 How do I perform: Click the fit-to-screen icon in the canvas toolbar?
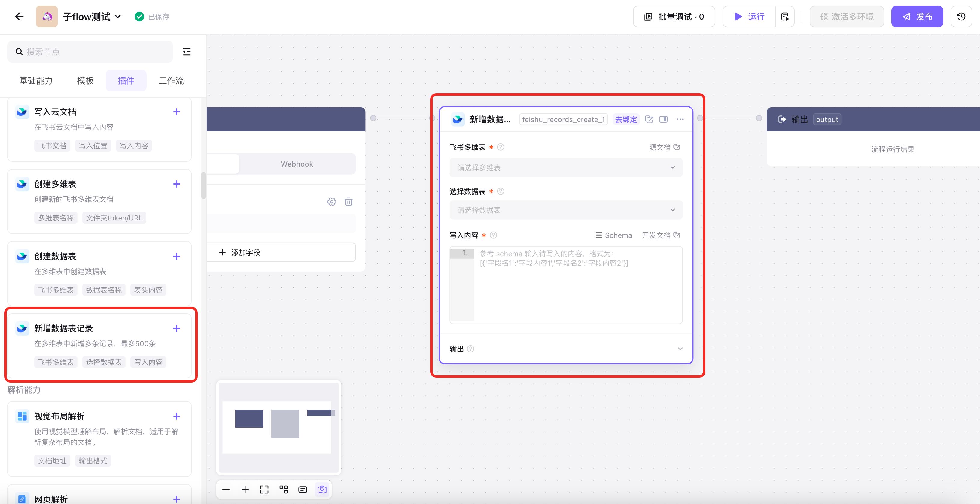(x=264, y=490)
